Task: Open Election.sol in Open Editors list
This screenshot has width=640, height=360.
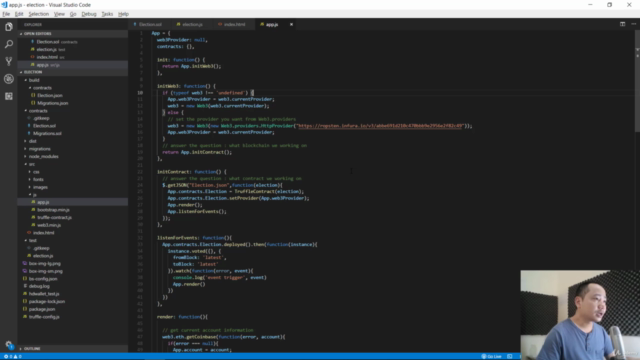Action: pos(73,42)
